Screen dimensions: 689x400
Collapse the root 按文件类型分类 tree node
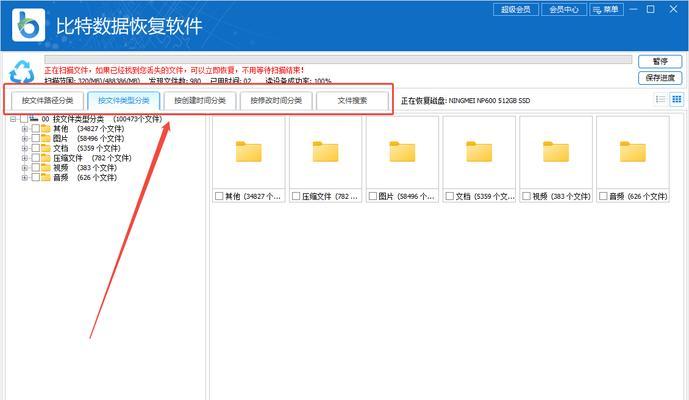pos(13,119)
